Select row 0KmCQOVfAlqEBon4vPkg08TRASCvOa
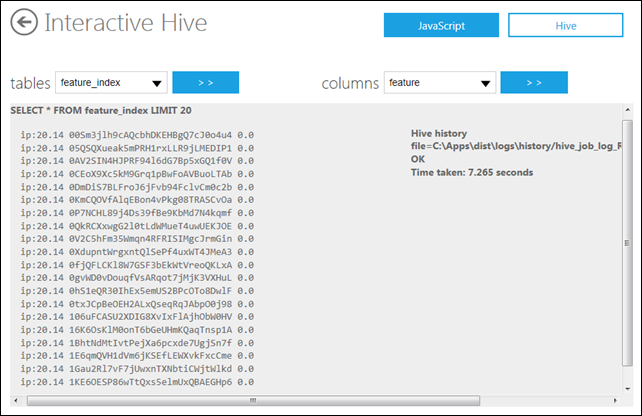The image size is (642, 416). [x=137, y=200]
